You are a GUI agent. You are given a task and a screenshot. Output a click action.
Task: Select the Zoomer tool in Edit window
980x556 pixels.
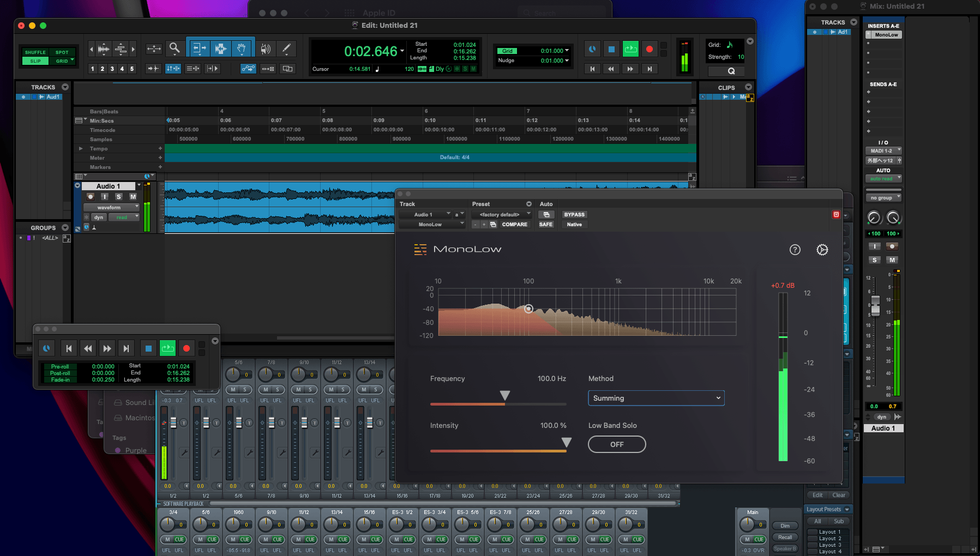coord(175,49)
